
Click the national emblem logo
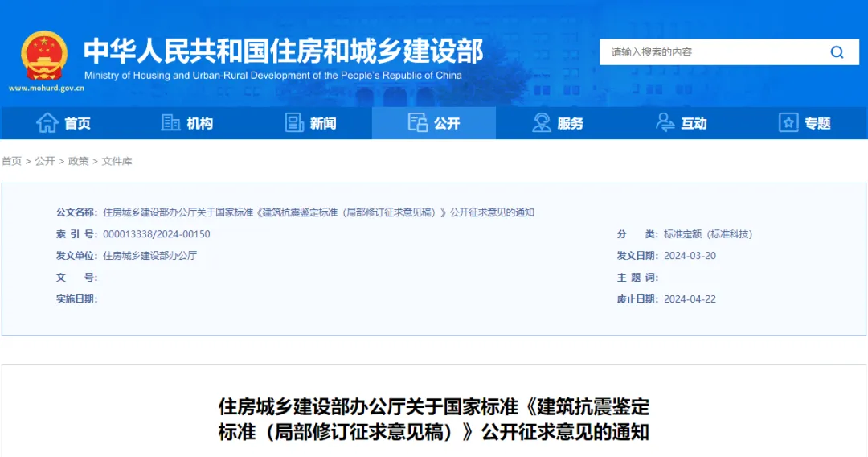click(x=44, y=55)
